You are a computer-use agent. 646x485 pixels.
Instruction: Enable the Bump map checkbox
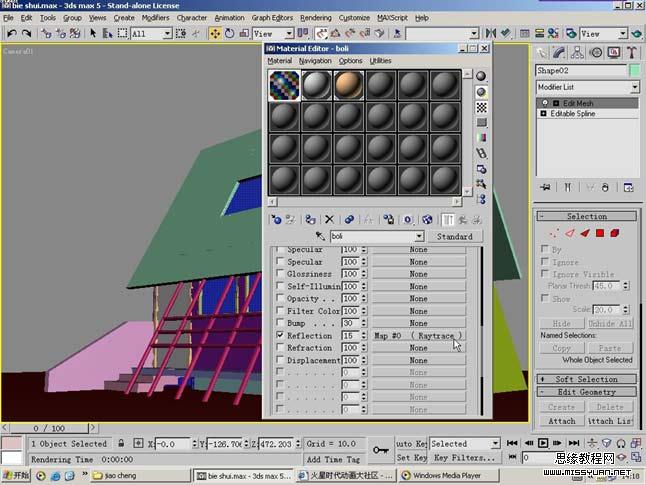(x=280, y=323)
